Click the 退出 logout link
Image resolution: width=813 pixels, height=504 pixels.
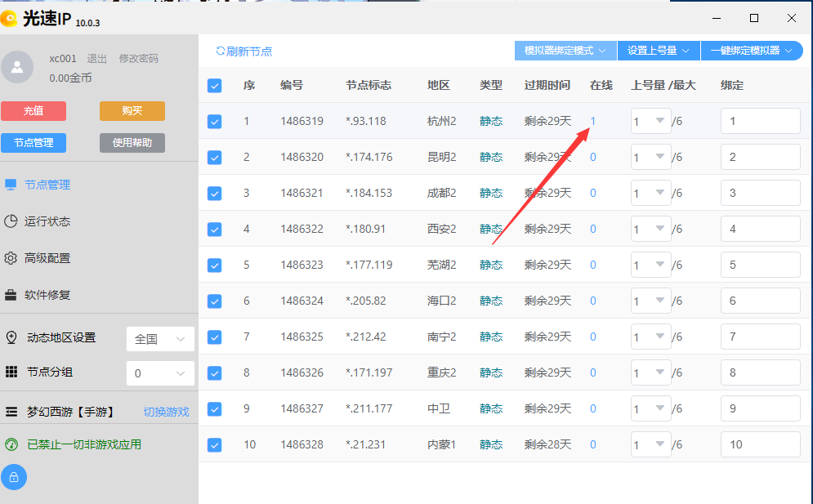pyautogui.click(x=97, y=59)
